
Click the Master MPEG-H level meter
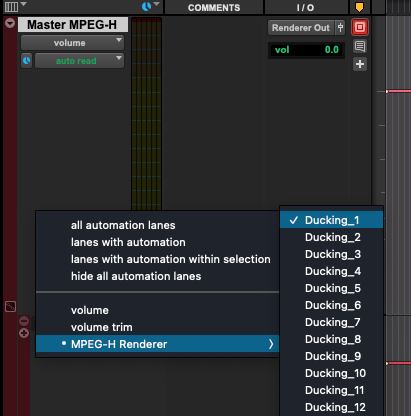[147, 113]
